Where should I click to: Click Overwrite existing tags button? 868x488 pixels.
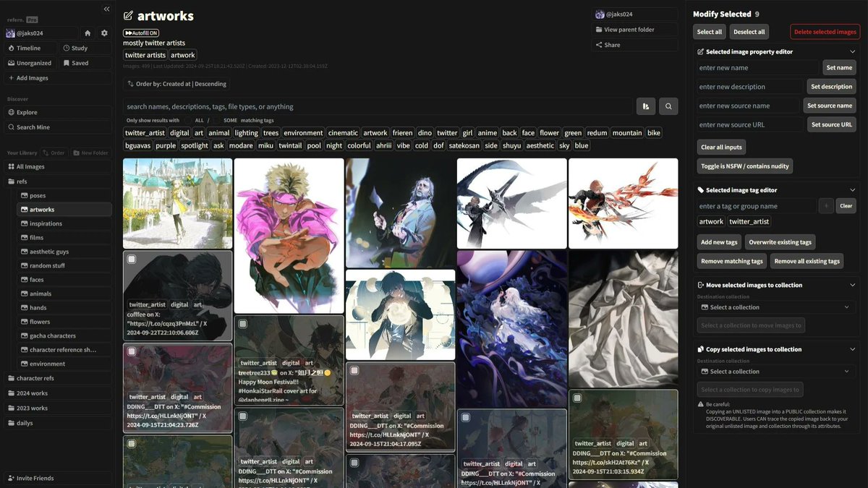pyautogui.click(x=780, y=242)
